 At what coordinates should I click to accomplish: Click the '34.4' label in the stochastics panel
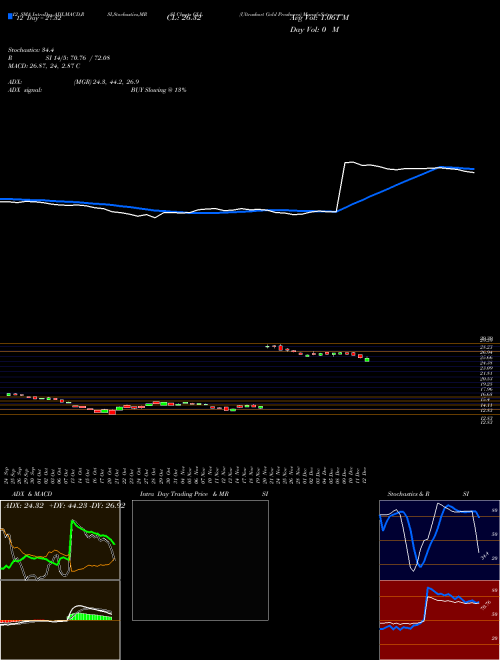(485, 556)
